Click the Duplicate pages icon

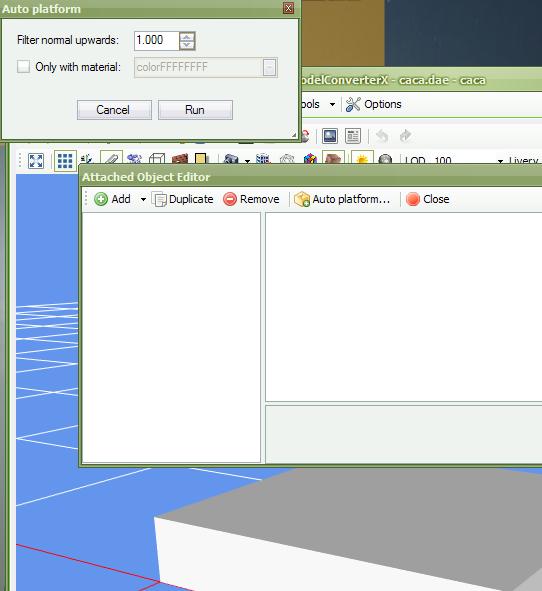(159, 199)
